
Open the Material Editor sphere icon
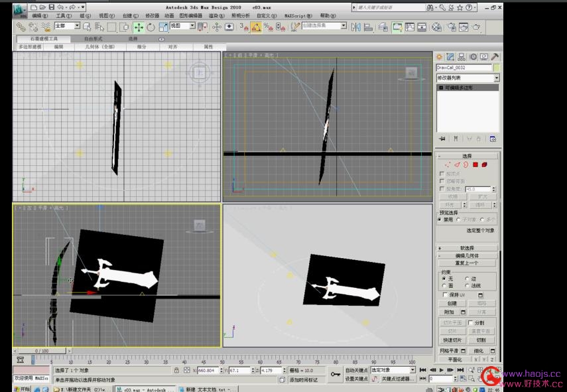[436, 27]
